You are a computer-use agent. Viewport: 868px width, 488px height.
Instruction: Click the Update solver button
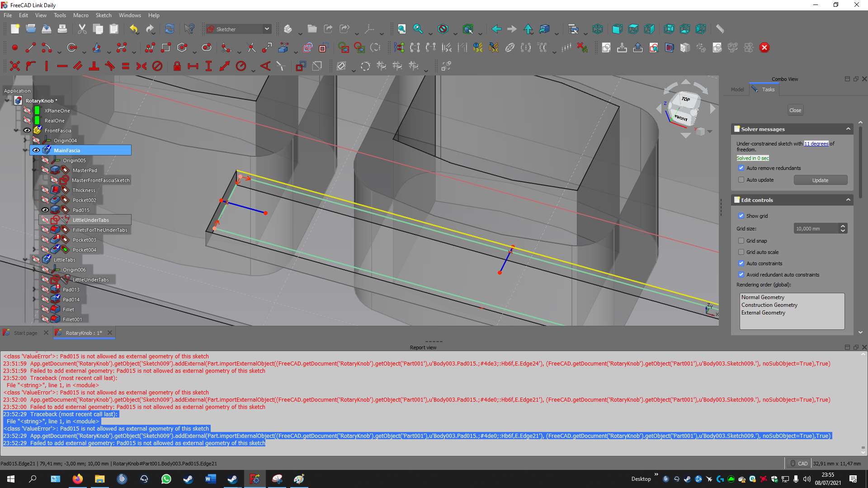pos(820,180)
